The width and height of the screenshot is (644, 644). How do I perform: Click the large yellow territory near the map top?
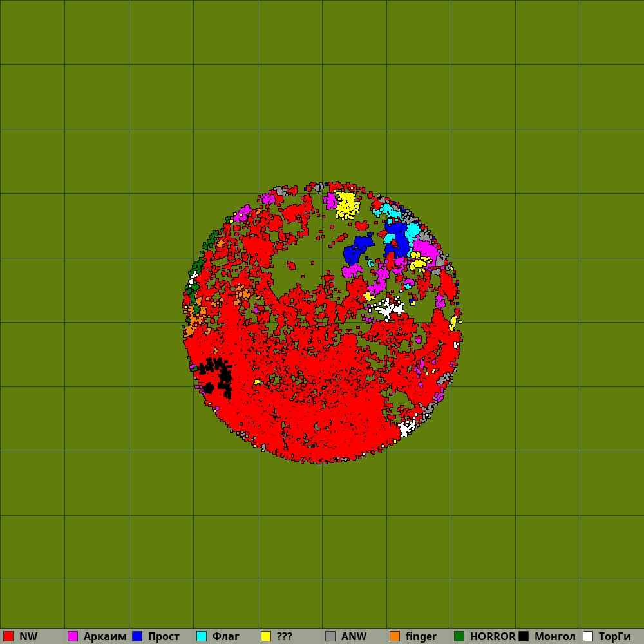point(347,205)
